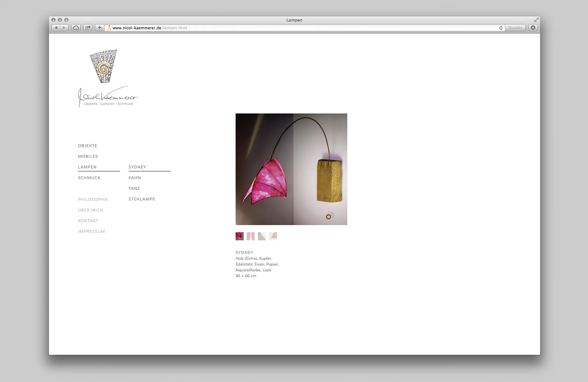Click the browser forward arrow button

[64, 28]
